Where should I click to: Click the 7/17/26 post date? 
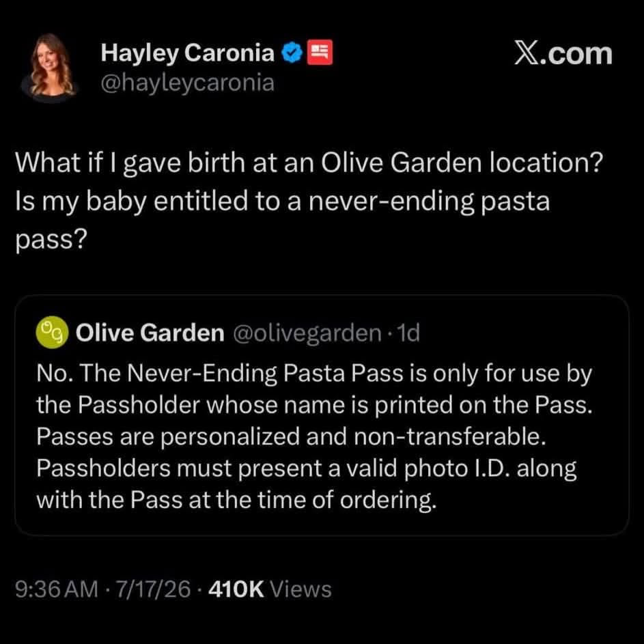click(153, 589)
